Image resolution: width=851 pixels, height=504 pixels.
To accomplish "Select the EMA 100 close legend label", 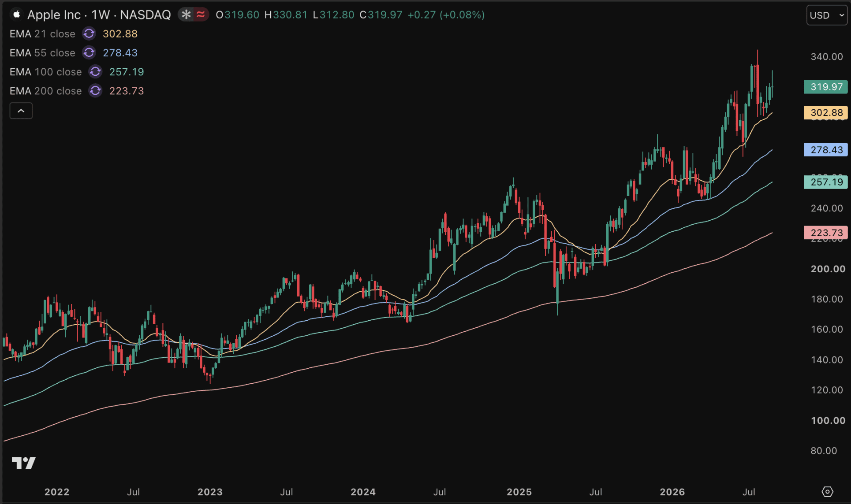I will [46, 71].
